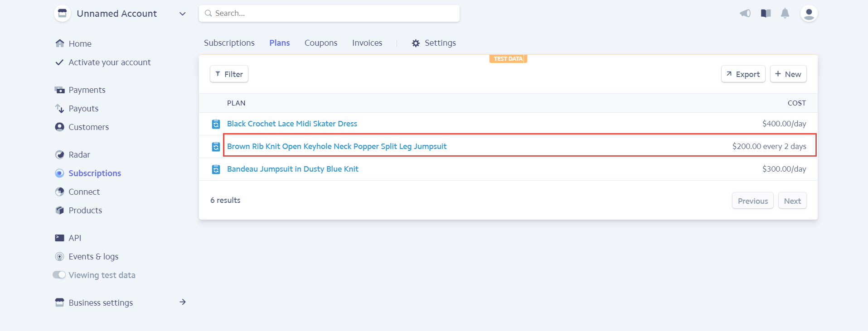Switch to the Invoices tab
868x331 pixels.
tap(367, 43)
